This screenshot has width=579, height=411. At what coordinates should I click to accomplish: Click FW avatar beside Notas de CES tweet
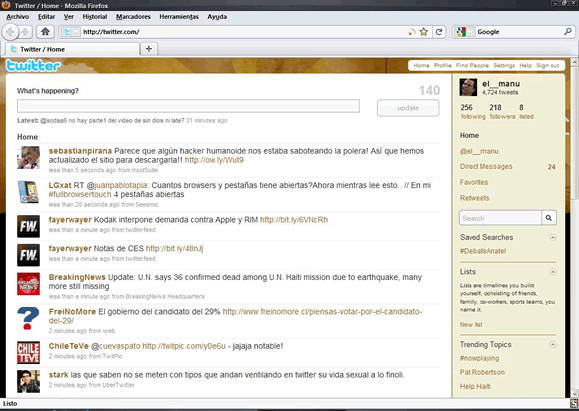28,255
